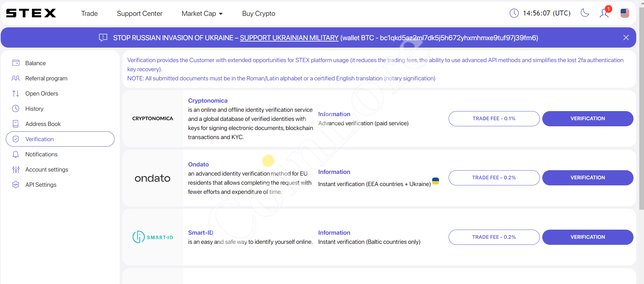Screen dimensions: 644x284
Task: Click the CRYPTONOMICA logo
Action: pyautogui.click(x=152, y=119)
